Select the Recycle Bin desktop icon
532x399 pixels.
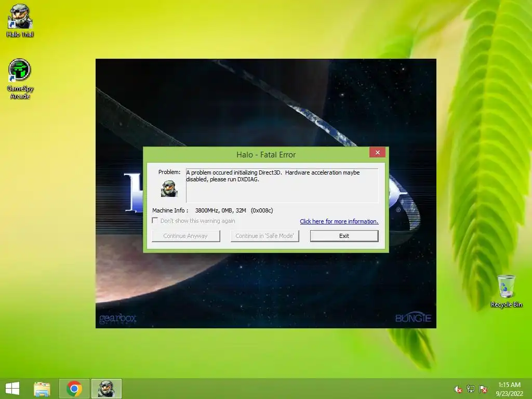point(506,291)
